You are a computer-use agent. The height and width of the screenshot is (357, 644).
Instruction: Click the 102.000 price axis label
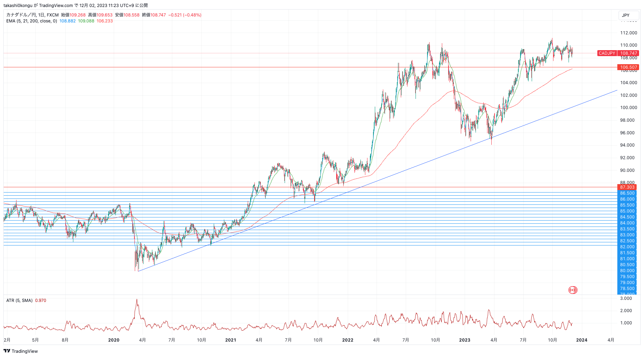click(629, 95)
